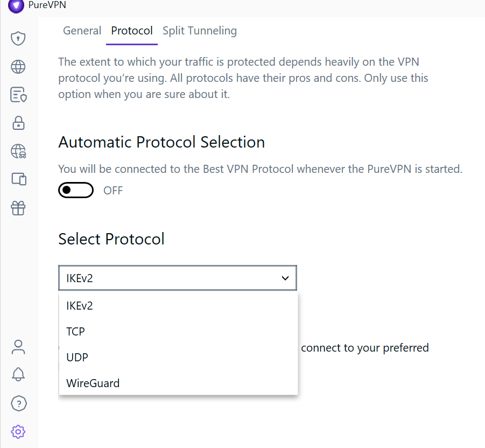The height and width of the screenshot is (448, 485).
Task: Open the help question mark icon
Action: [19, 403]
